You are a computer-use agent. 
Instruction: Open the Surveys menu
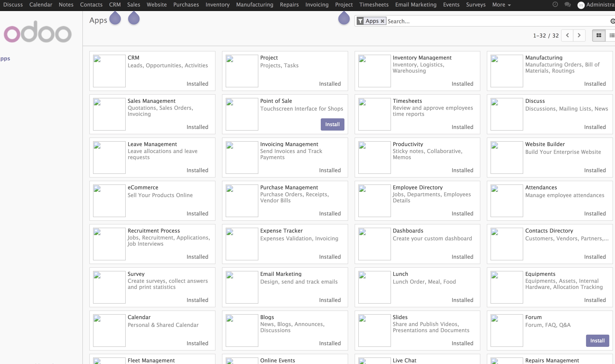tap(476, 5)
